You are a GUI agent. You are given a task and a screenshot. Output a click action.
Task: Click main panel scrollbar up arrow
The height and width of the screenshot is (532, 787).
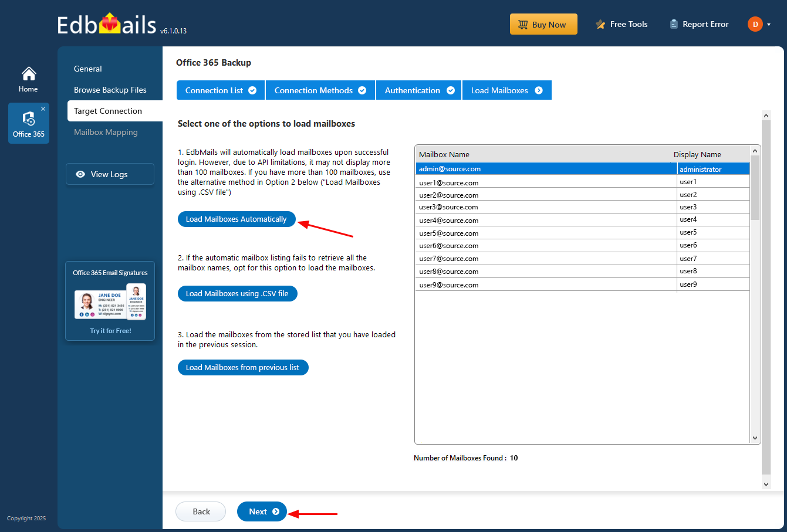coord(766,115)
